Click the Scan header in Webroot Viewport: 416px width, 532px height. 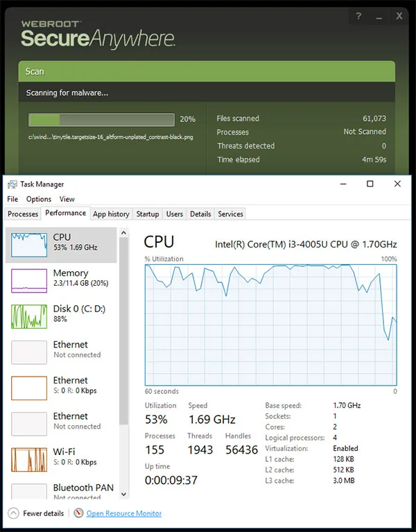point(207,71)
